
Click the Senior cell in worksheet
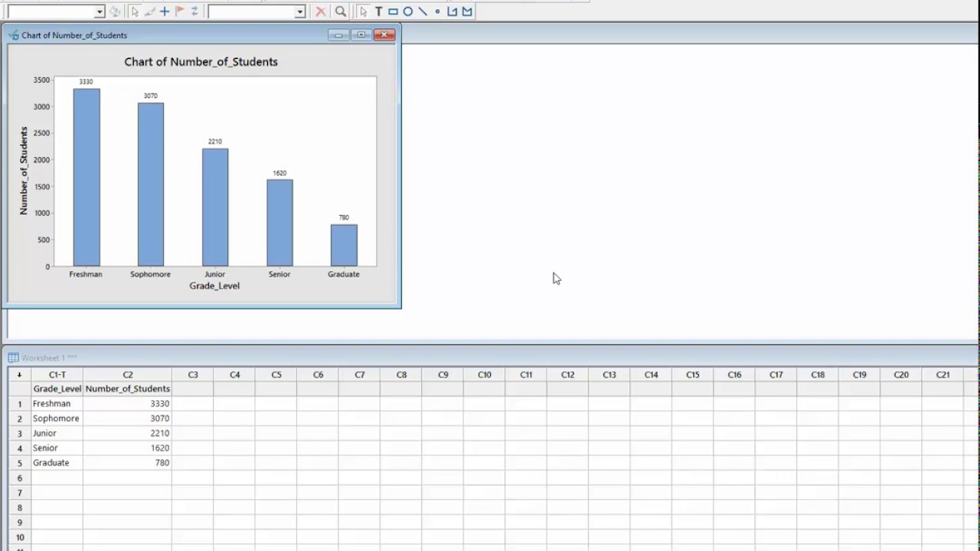pyautogui.click(x=57, y=448)
